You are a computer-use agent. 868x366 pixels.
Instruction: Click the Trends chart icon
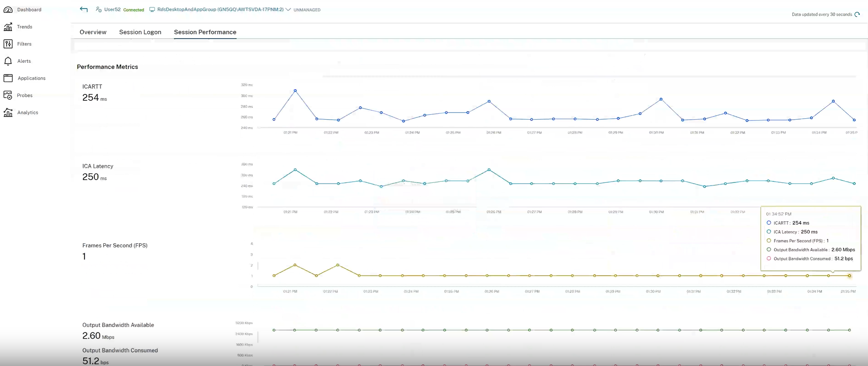[8, 27]
